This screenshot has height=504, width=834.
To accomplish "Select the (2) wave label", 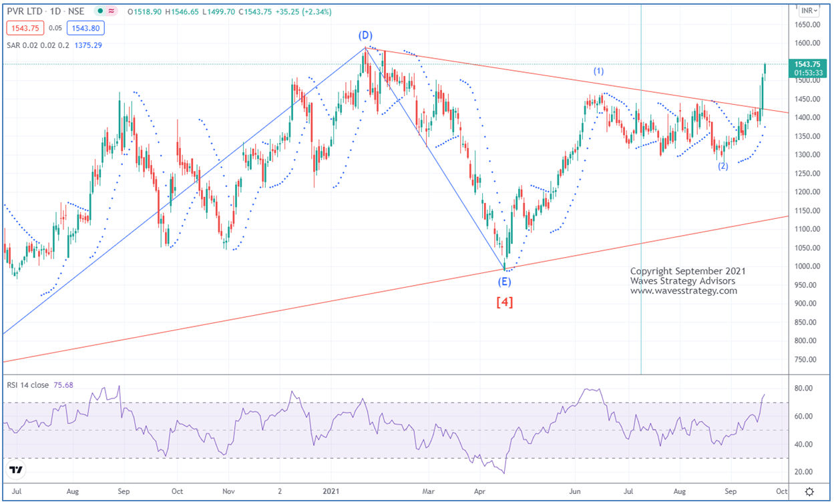I will [723, 166].
